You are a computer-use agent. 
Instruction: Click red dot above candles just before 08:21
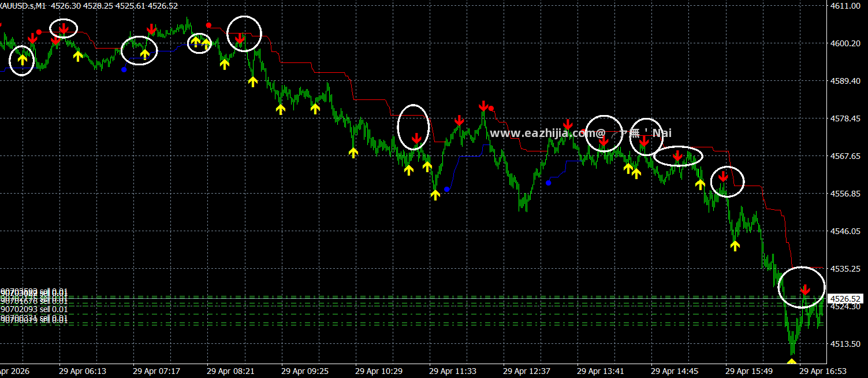(x=208, y=26)
